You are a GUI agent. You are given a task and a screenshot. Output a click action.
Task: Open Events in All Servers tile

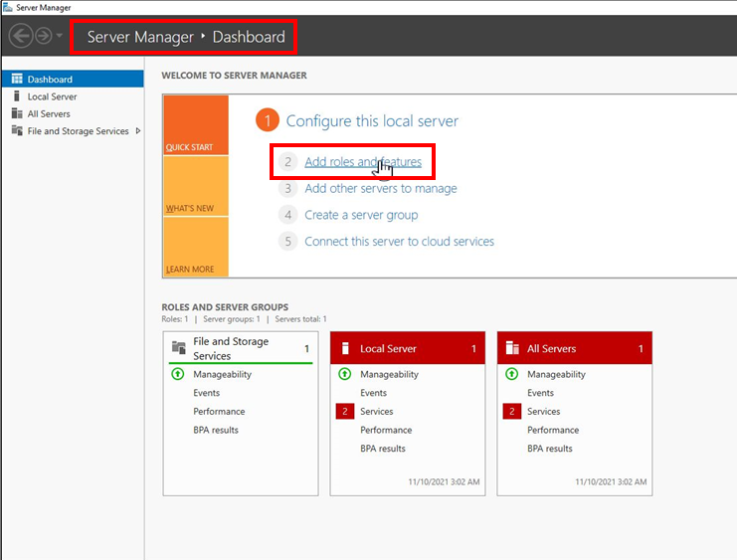(540, 393)
